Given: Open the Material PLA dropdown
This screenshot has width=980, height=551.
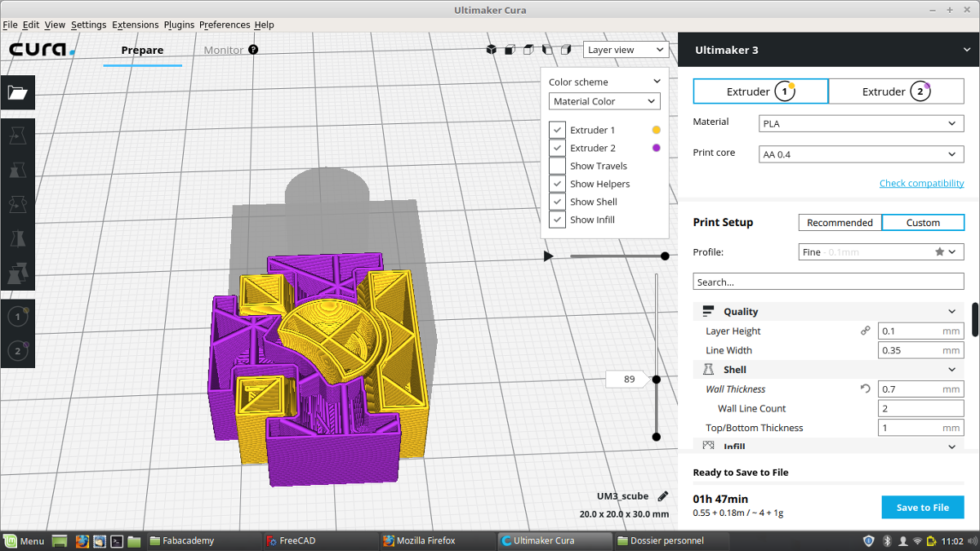Looking at the screenshot, I should [x=862, y=124].
